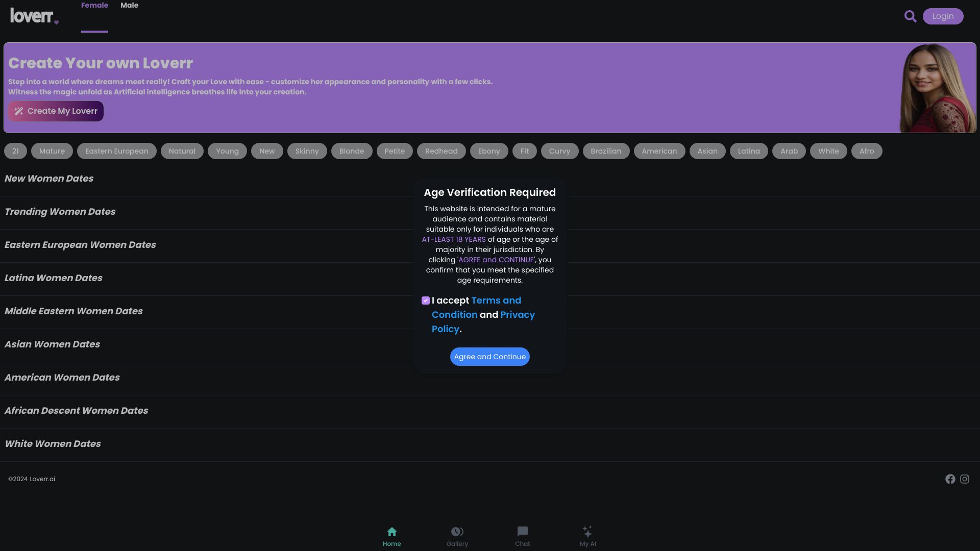Screen dimensions: 980x551
Task: Click Agree and Continue button
Action: [x=489, y=357]
